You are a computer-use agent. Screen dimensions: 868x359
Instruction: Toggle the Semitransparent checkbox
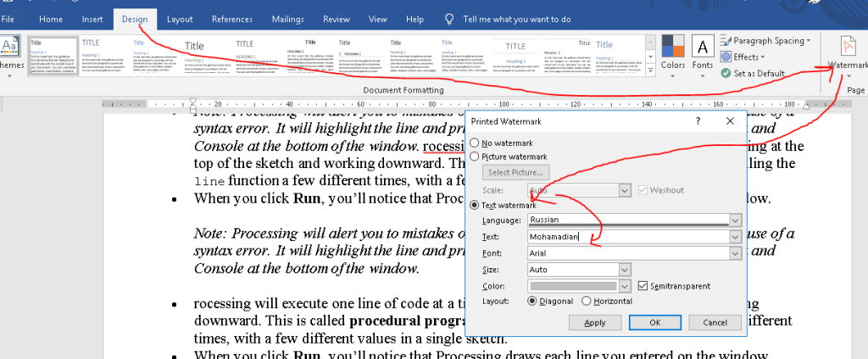pos(643,286)
